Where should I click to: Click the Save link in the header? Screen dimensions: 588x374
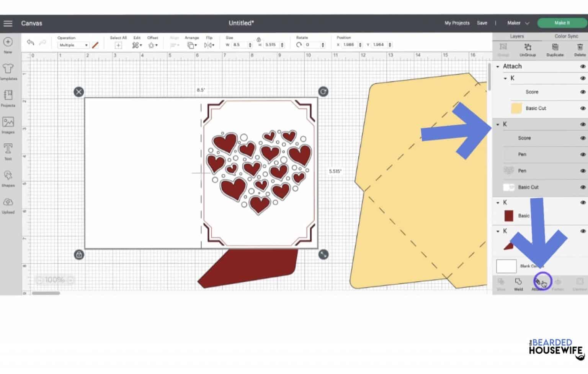click(x=482, y=23)
